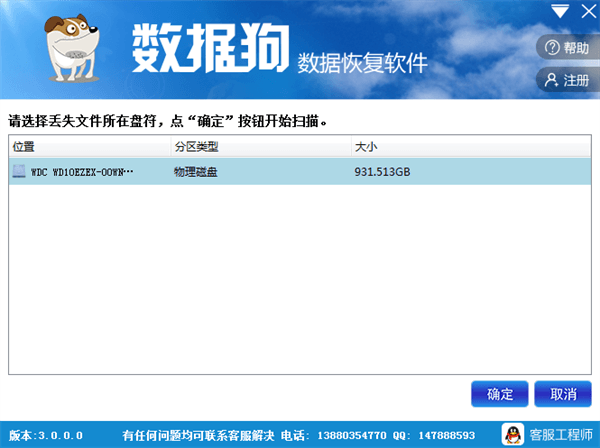Click the cartoon dog mascot logo
Image resolution: width=600 pixels, height=448 pixels.
tap(72, 48)
